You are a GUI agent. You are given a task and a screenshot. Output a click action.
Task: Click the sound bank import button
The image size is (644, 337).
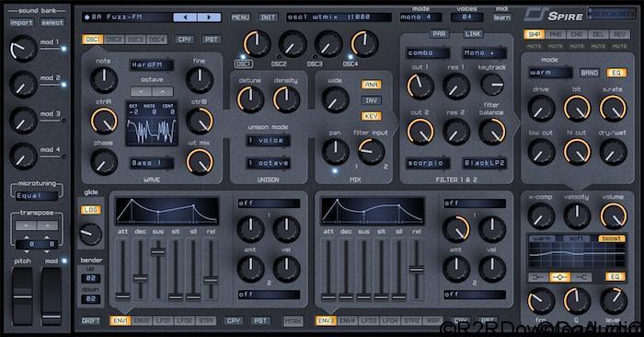tap(21, 23)
